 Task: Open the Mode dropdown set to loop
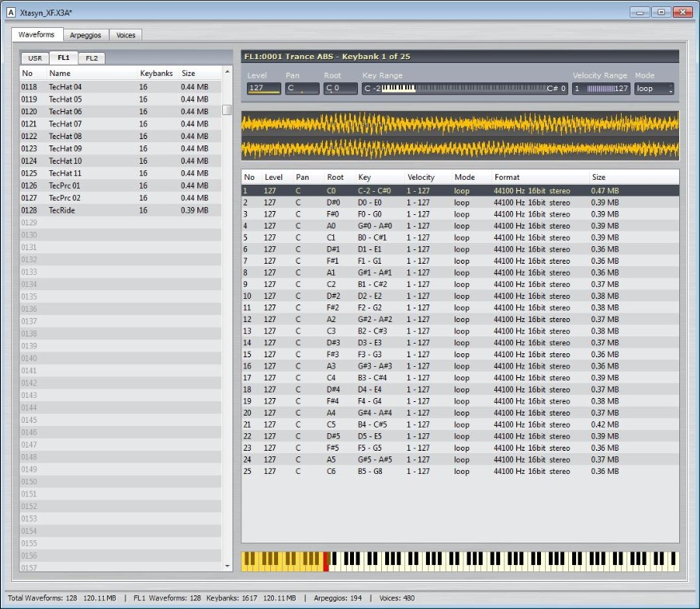click(x=654, y=89)
